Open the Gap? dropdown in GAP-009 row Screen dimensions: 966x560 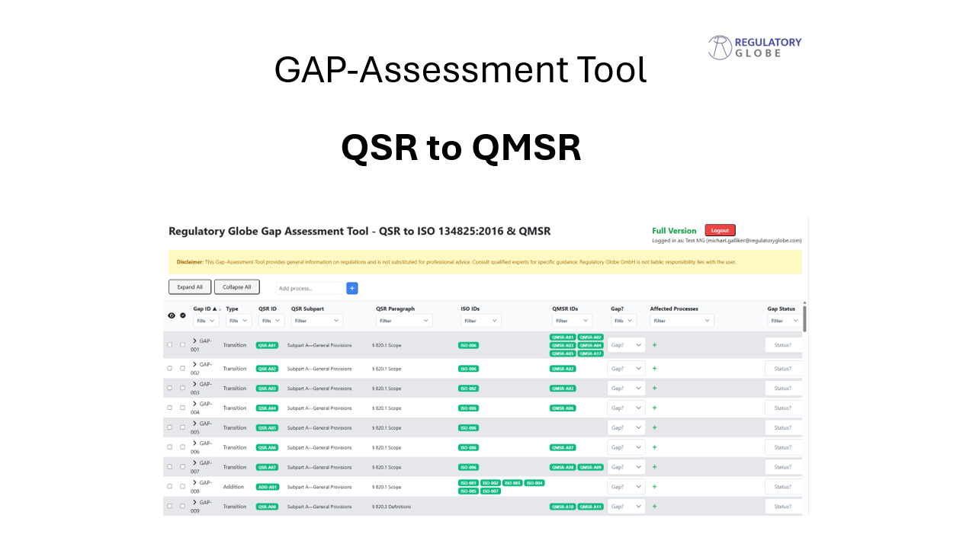[626, 507]
